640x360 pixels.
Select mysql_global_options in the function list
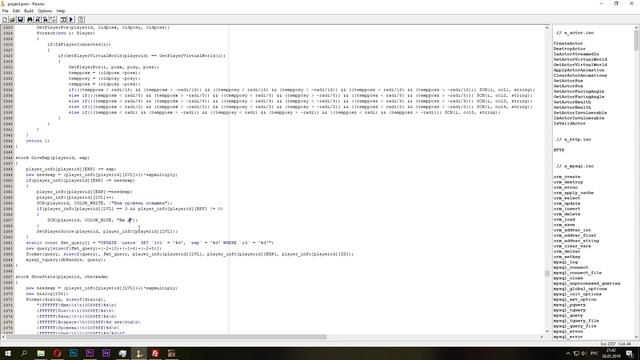[x=580, y=289]
